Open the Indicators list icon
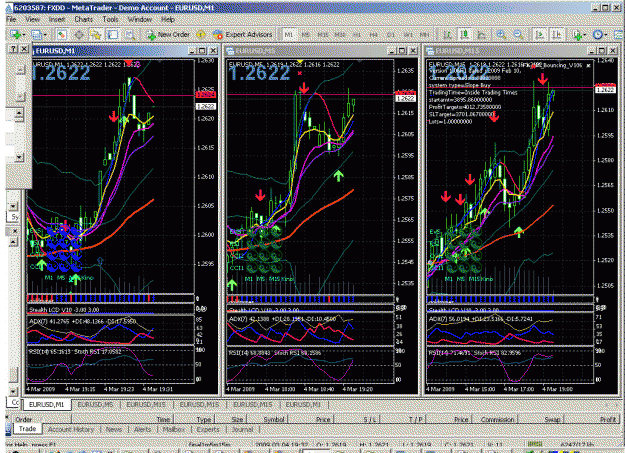 point(577,35)
